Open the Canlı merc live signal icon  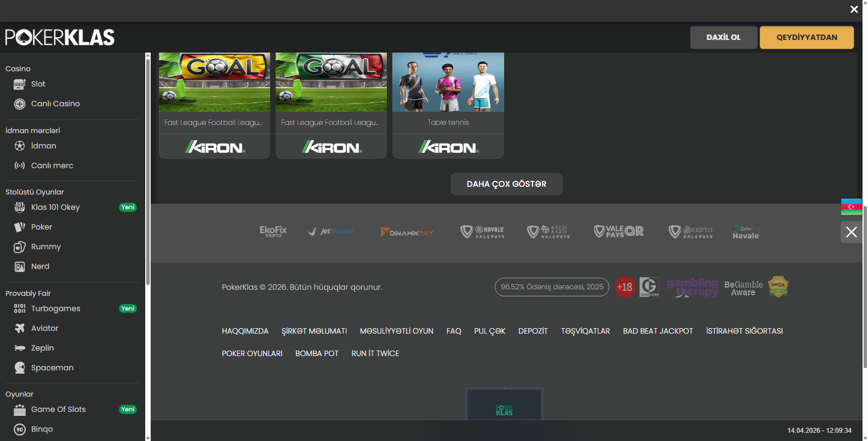pyautogui.click(x=20, y=165)
